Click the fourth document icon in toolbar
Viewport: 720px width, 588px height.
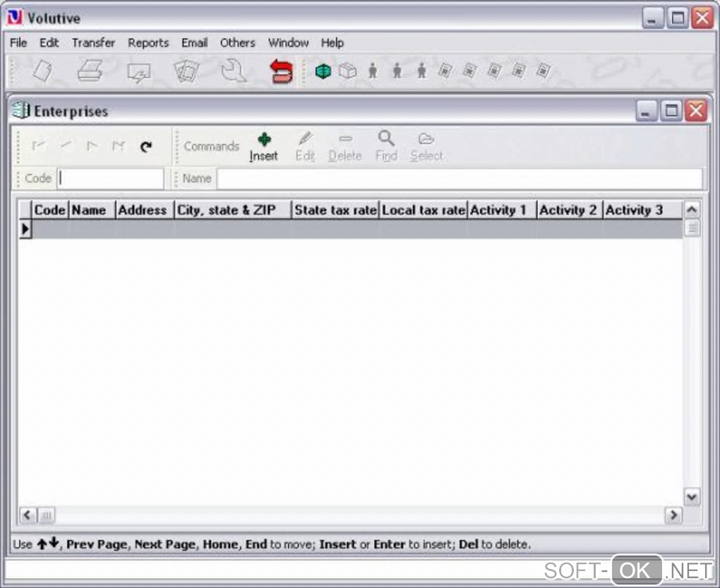point(519,70)
